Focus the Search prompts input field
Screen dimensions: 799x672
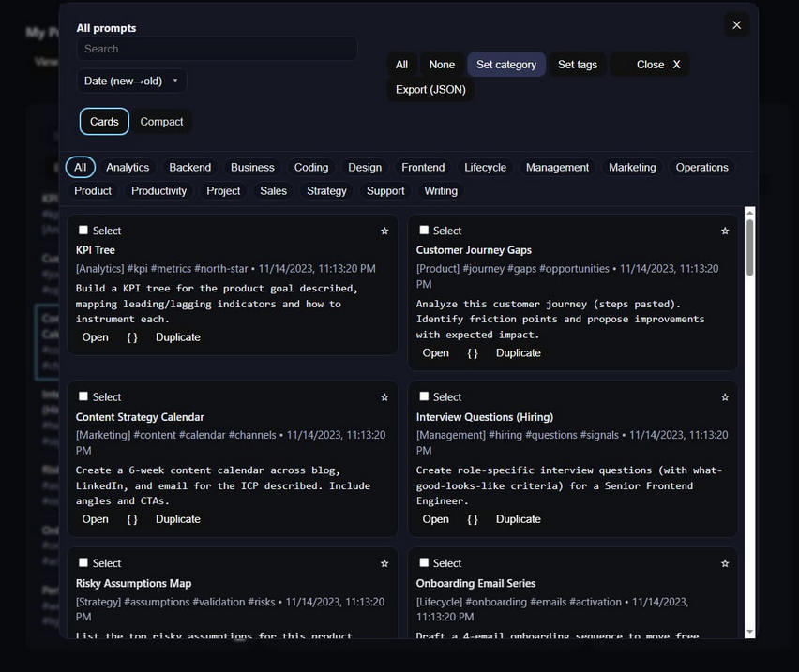coord(217,49)
